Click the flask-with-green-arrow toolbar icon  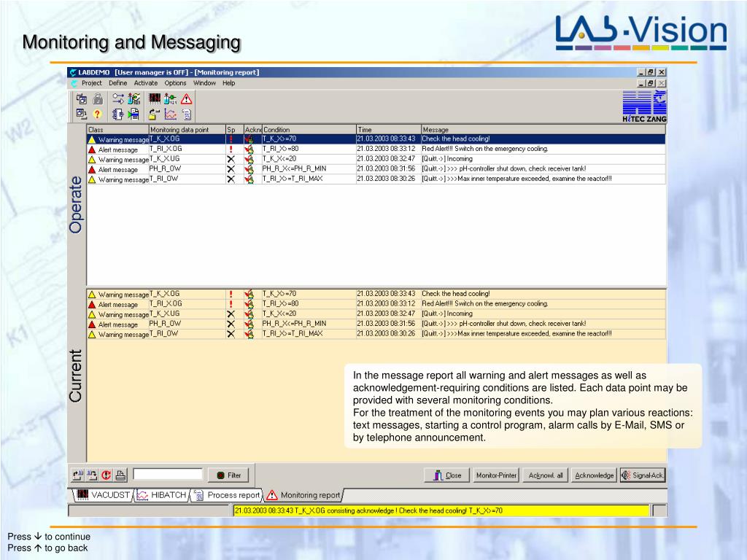[170, 99]
